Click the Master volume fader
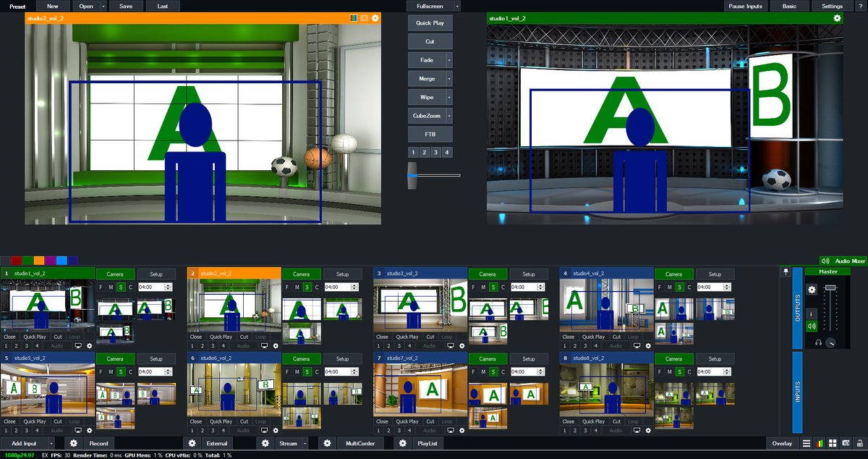The height and width of the screenshot is (459, 868). tap(830, 288)
